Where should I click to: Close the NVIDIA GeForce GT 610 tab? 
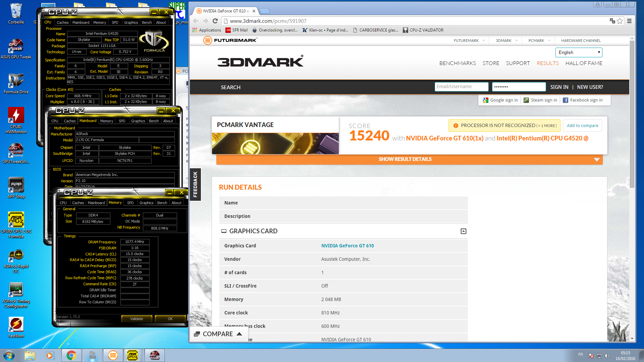click(254, 11)
